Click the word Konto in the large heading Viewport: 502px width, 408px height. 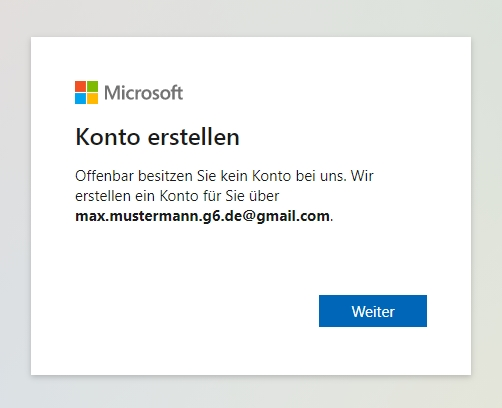pos(108,137)
